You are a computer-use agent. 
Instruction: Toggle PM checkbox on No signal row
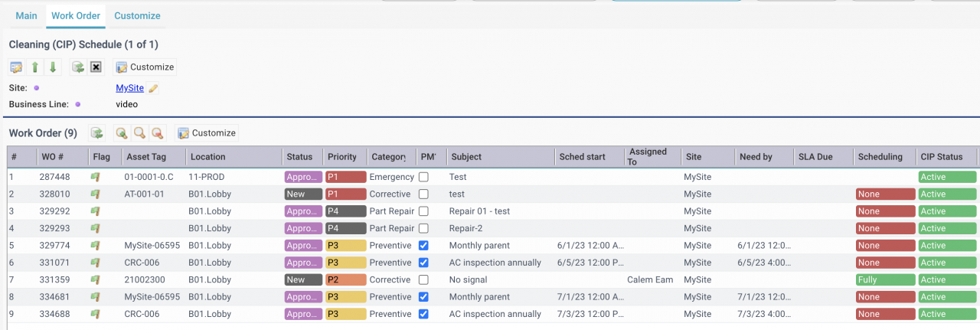coord(424,280)
